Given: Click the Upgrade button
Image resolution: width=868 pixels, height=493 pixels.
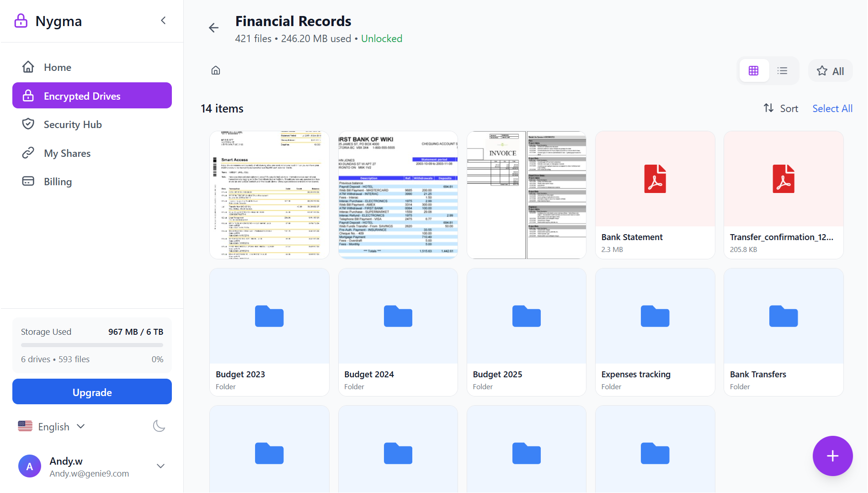Looking at the screenshot, I should point(91,391).
